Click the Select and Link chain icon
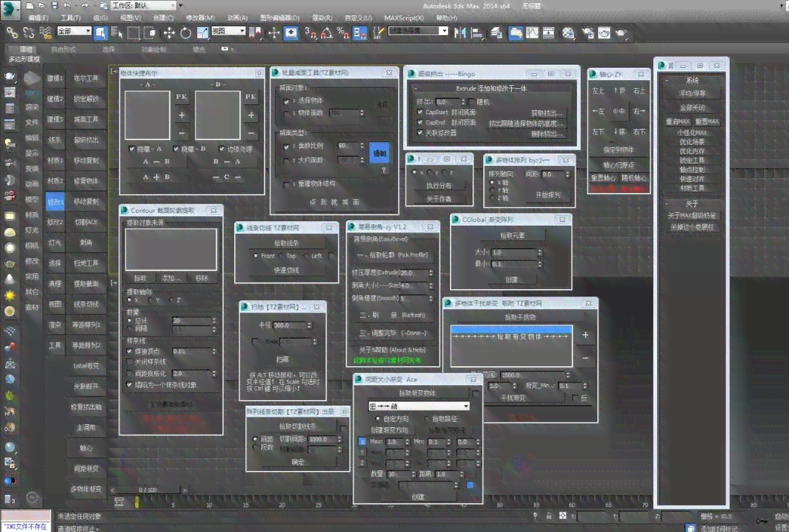This screenshot has width=789, height=532. click(12, 32)
